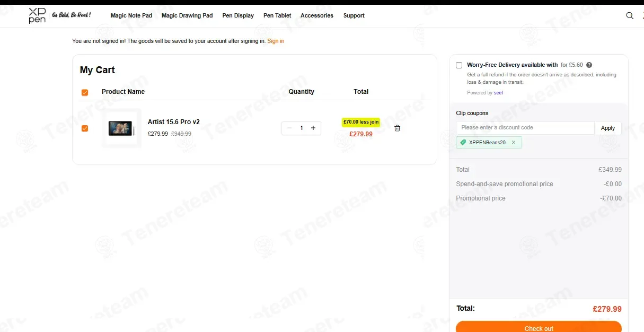Open the Pen Display menu

tap(238, 15)
